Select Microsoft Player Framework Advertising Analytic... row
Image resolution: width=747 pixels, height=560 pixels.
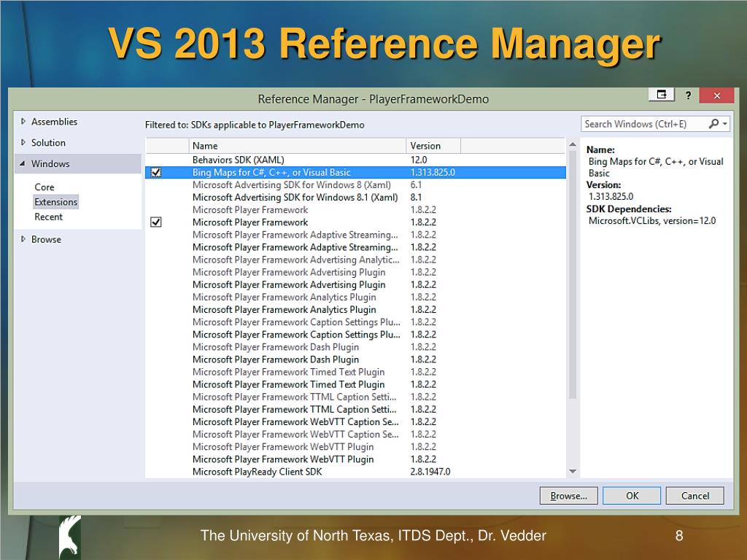(x=355, y=260)
